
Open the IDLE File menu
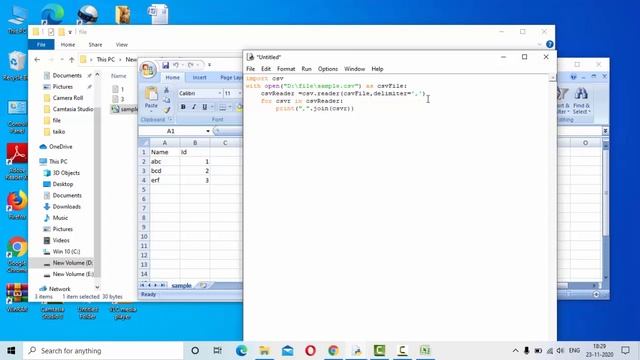coord(251,69)
